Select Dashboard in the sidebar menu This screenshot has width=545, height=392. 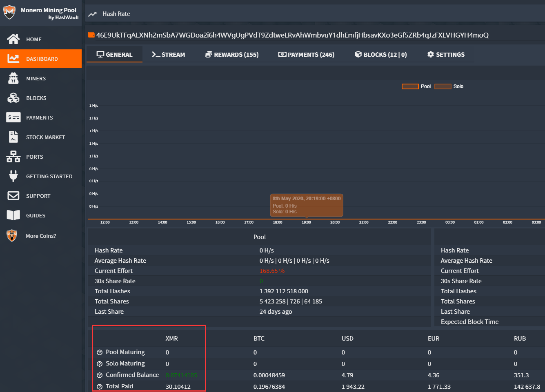41,59
